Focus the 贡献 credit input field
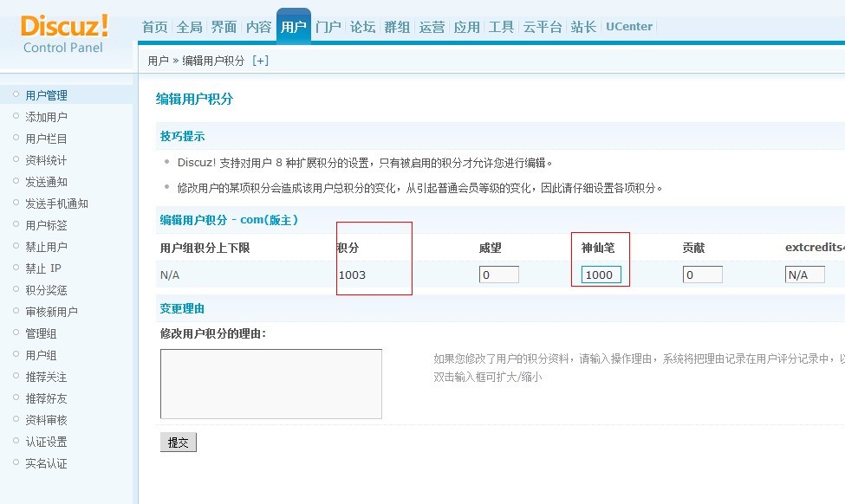Viewport: 845px width, 504px height. [702, 275]
